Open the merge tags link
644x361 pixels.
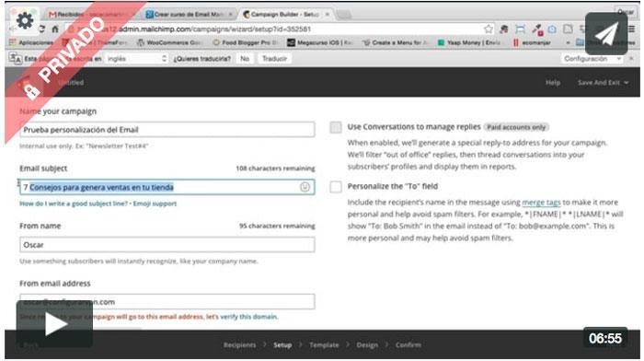[x=541, y=203]
